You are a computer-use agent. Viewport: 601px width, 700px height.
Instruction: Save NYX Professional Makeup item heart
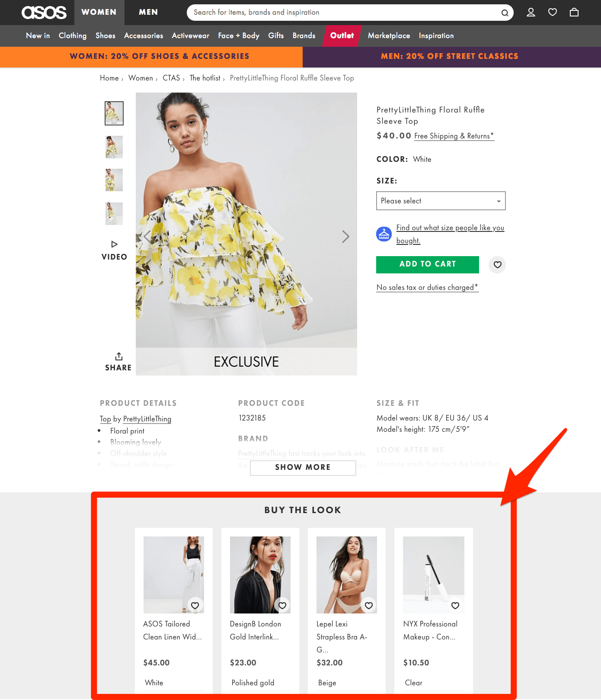455,605
